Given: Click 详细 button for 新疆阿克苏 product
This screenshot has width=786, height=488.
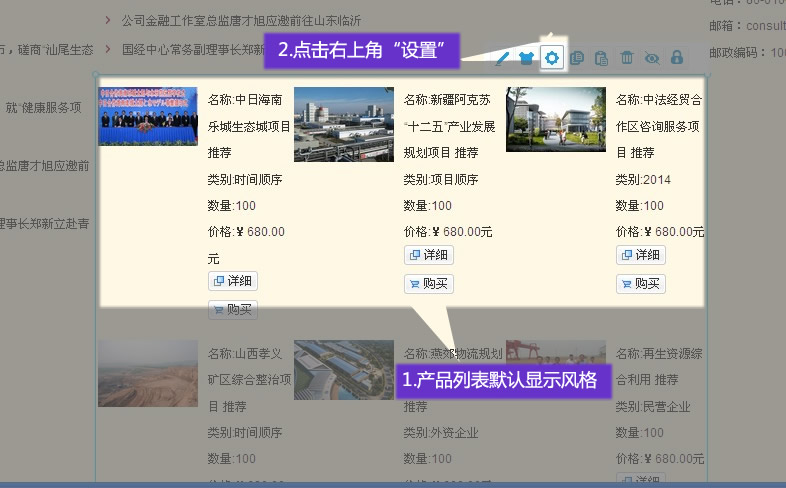Looking at the screenshot, I should point(428,256).
